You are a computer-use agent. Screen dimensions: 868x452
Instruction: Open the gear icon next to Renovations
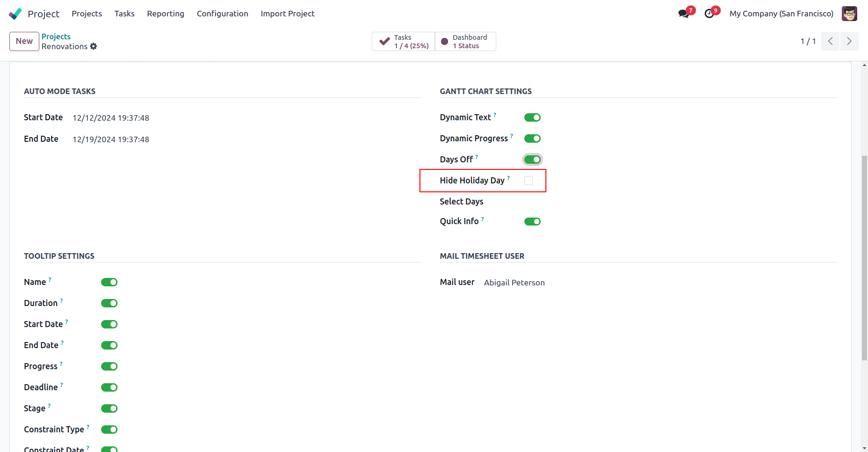(94, 46)
